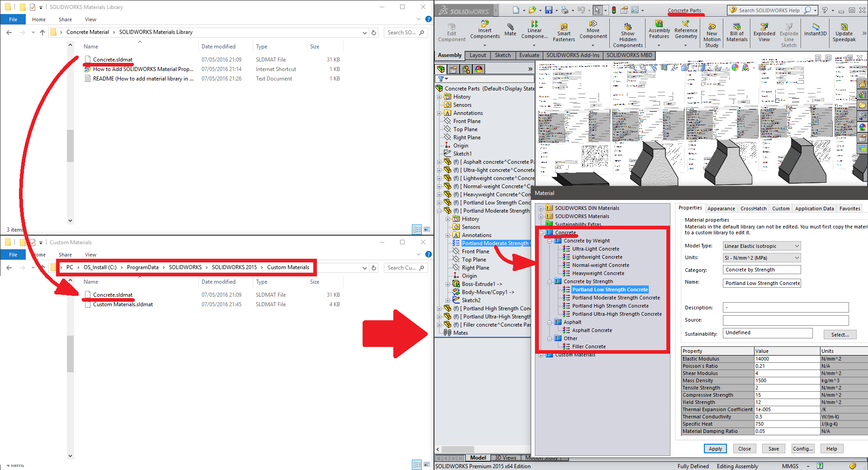Click the Help button in Material dialog
The height and width of the screenshot is (470, 868).
pos(831,449)
